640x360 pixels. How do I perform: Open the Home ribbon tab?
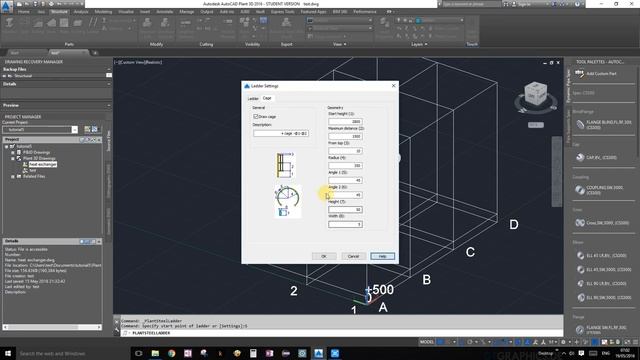[x=23, y=12]
